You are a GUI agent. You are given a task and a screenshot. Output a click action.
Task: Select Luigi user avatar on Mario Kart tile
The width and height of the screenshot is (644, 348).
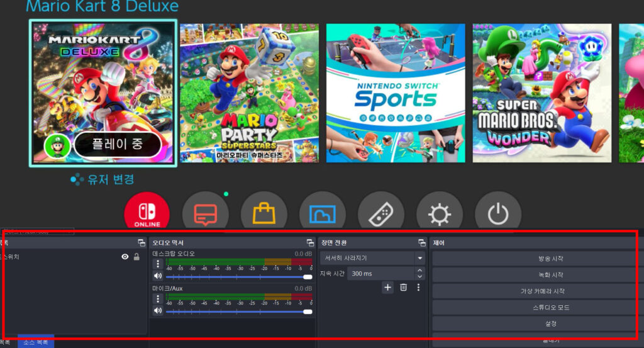pyautogui.click(x=57, y=145)
